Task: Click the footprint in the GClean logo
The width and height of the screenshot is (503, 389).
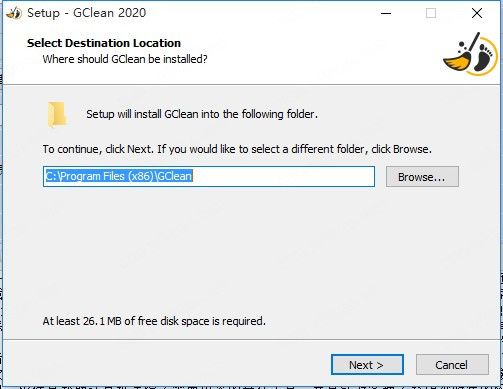Action: click(484, 57)
